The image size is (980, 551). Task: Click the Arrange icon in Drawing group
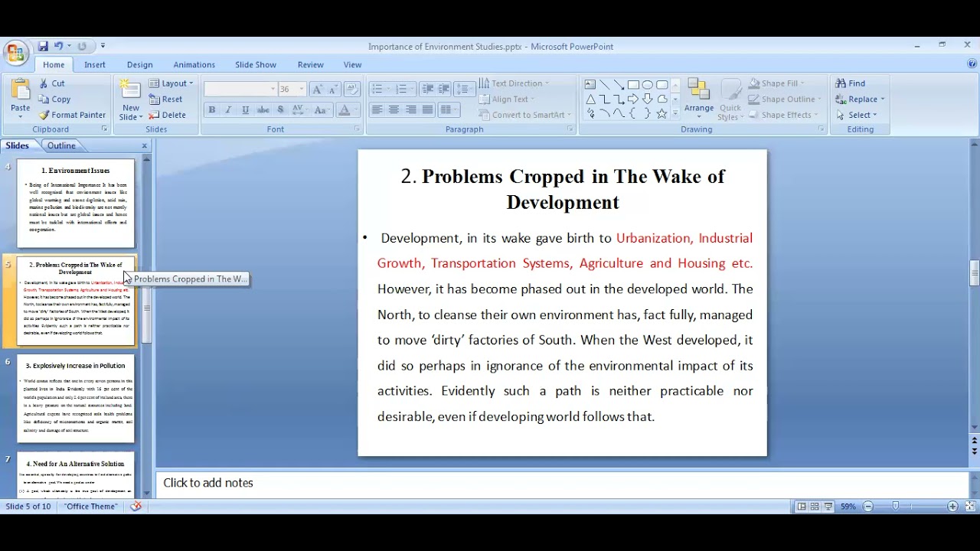(x=699, y=93)
